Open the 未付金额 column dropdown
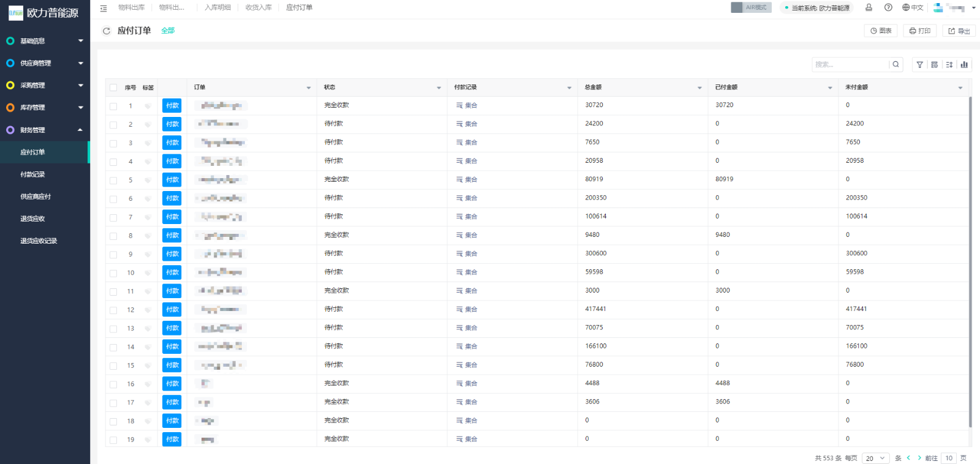980x464 pixels. (960, 88)
